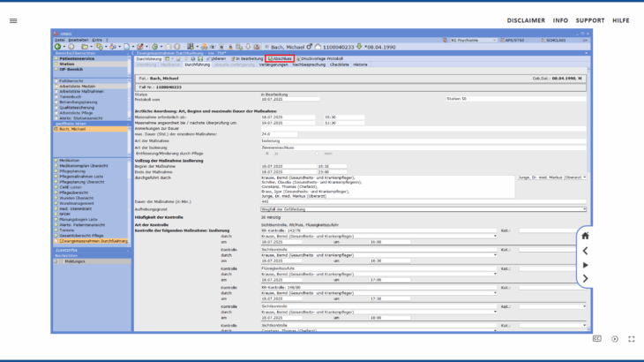Switch to the Nachbesprechung tab
Viewport: 644px width, 362px height.
pos(308,64)
